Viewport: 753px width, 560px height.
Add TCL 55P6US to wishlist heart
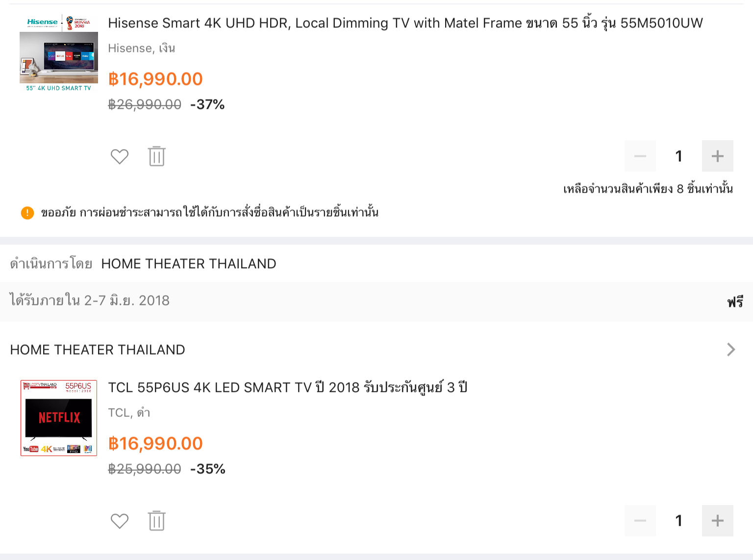click(x=119, y=521)
